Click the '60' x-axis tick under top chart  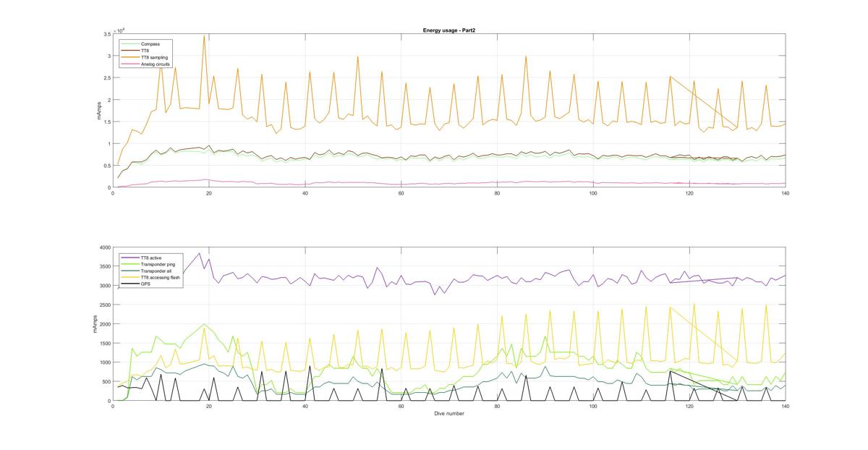pos(401,193)
